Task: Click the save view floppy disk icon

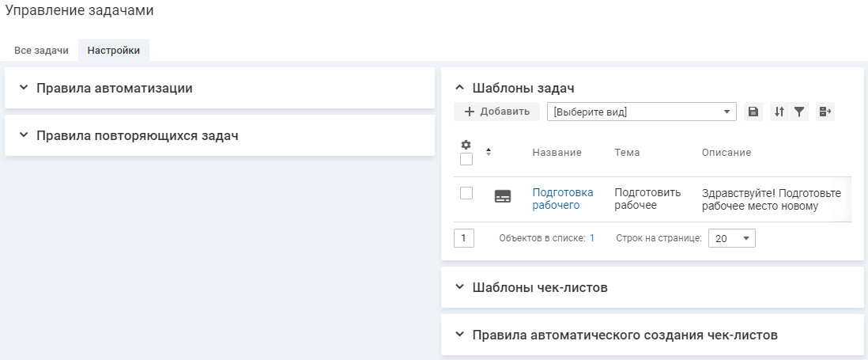Action: point(753,112)
